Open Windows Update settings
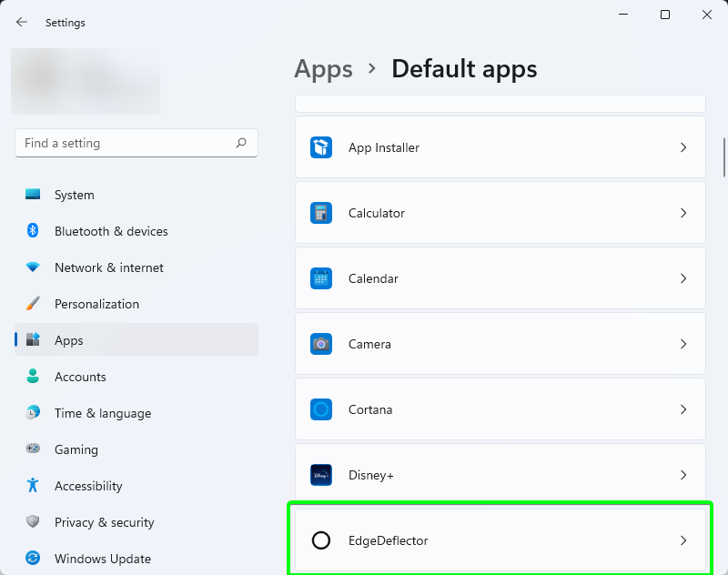The image size is (728, 575). tap(103, 559)
